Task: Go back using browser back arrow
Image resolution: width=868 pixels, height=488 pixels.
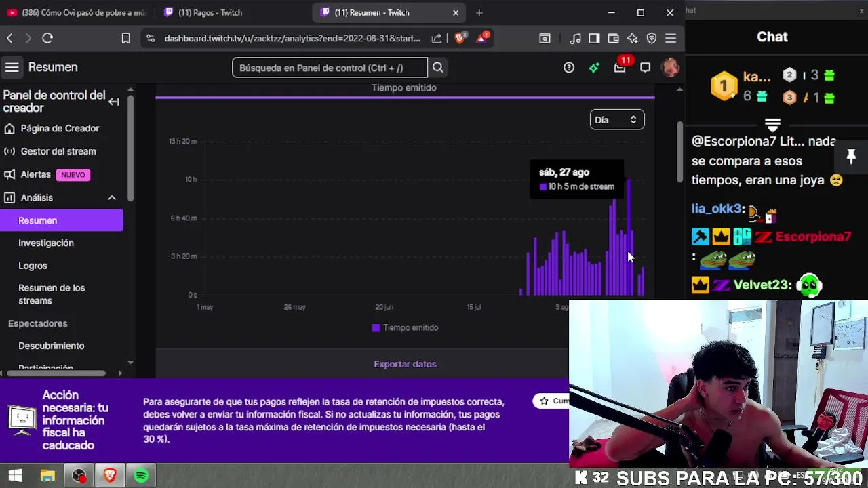Action: click(x=9, y=39)
